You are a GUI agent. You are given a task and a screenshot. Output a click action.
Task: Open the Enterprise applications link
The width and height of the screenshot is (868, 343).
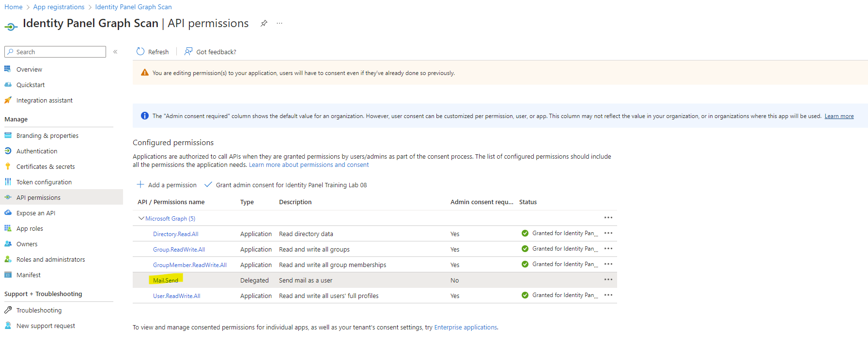pyautogui.click(x=465, y=328)
